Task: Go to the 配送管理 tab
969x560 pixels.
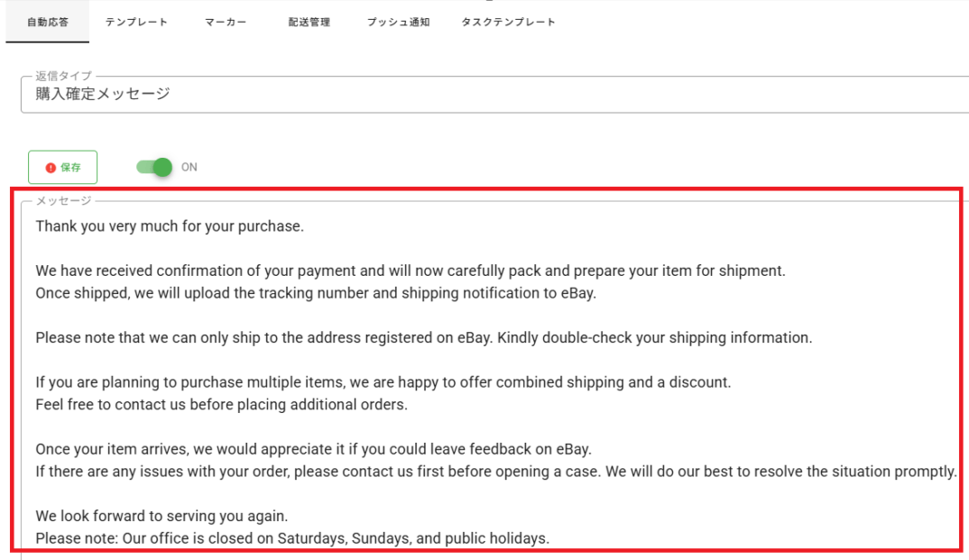Action: pyautogui.click(x=309, y=23)
